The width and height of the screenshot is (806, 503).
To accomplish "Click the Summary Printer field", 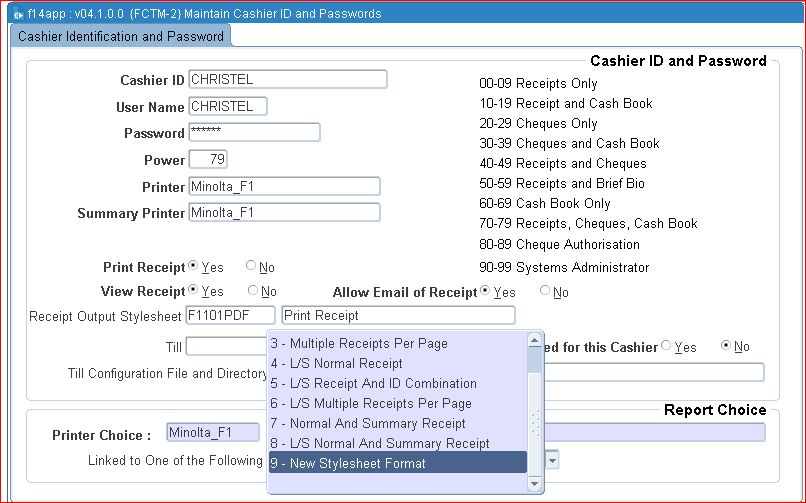I will (x=284, y=212).
